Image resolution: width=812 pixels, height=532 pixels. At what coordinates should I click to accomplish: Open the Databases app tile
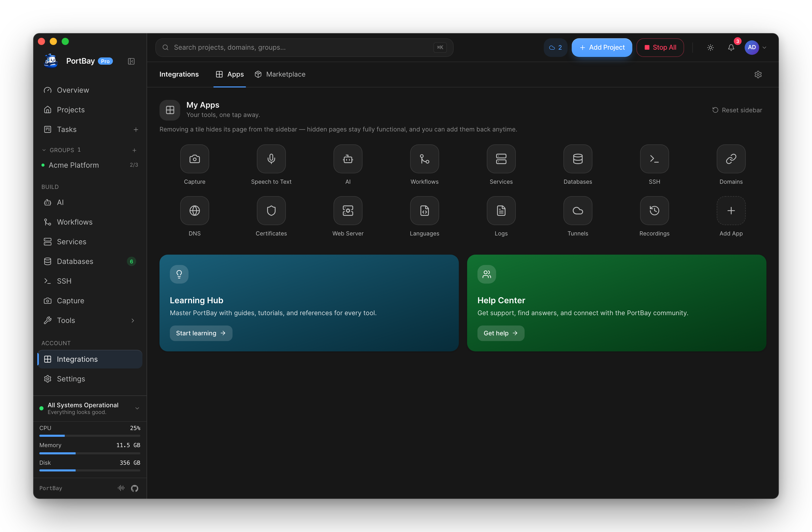pyautogui.click(x=578, y=159)
